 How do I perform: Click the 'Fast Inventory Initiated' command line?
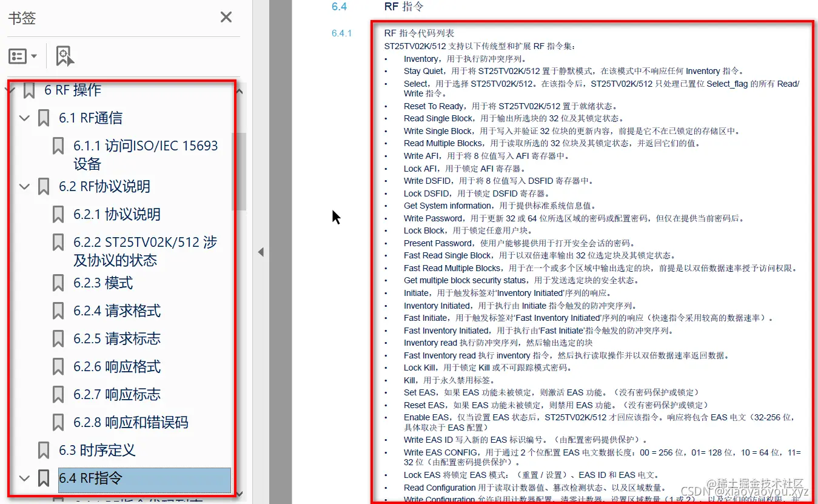point(538,331)
